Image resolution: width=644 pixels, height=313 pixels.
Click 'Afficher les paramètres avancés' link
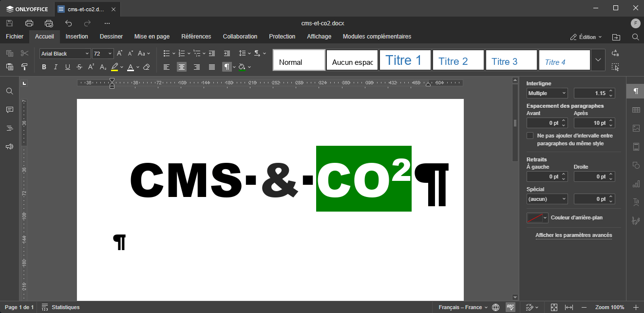click(573, 235)
